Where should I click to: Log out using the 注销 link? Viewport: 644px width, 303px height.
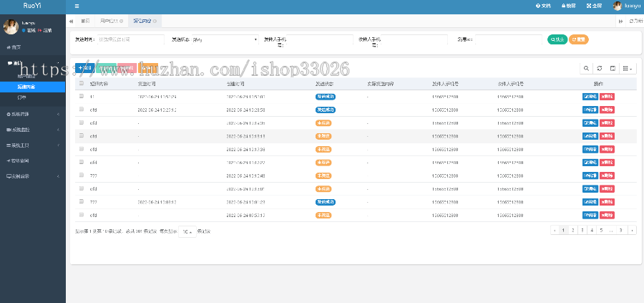(x=45, y=30)
